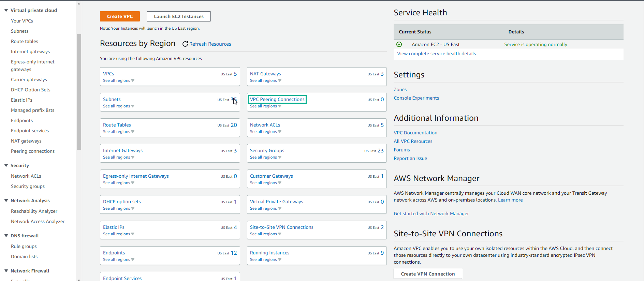
Task: Open the Forums link
Action: (402, 150)
